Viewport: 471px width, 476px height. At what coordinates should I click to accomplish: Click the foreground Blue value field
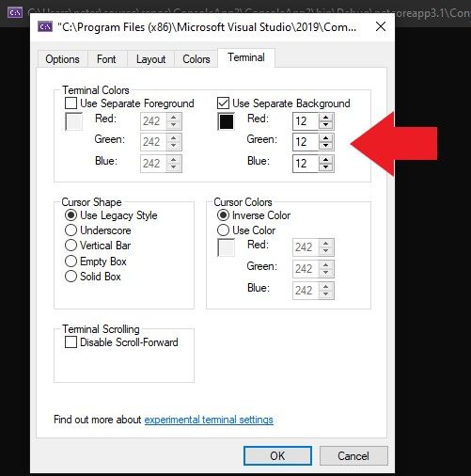[153, 164]
